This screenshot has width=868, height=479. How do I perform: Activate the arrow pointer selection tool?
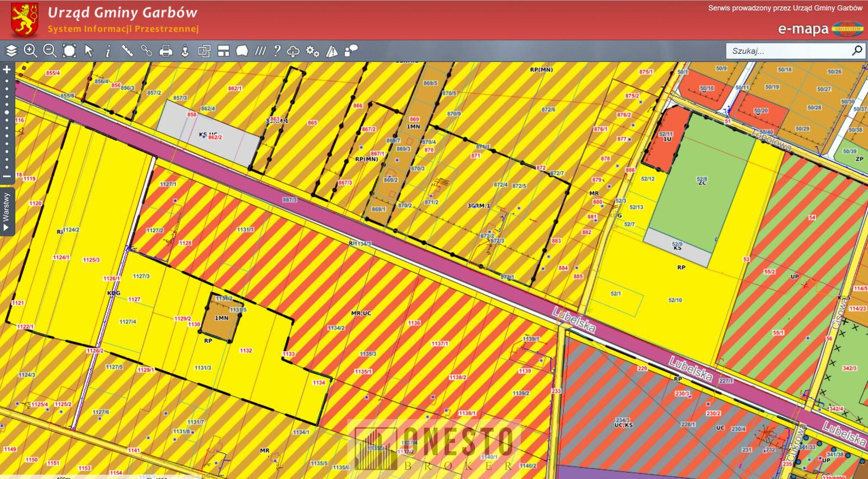pos(89,51)
